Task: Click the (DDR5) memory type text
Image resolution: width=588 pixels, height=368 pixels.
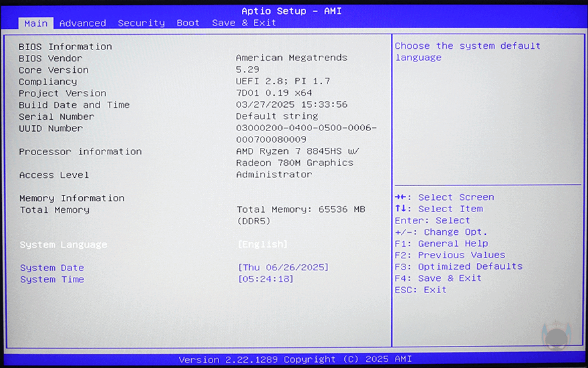Action: (x=254, y=221)
